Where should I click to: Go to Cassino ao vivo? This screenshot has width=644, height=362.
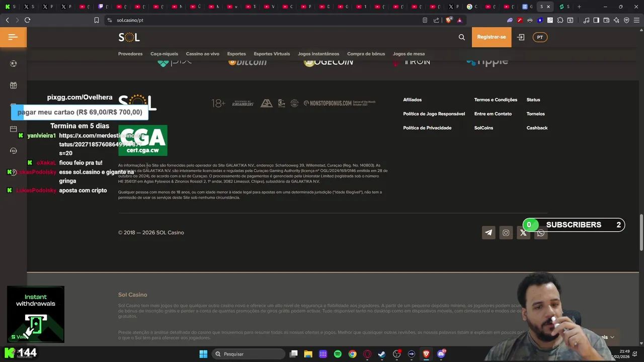tap(202, 54)
